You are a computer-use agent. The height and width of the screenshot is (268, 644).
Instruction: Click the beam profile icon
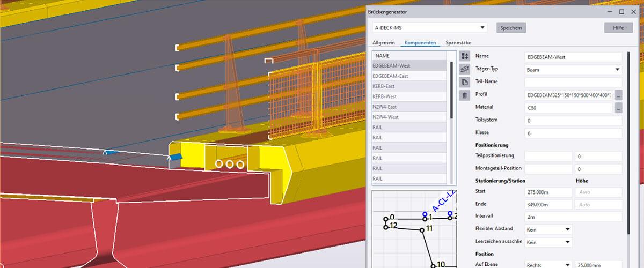pyautogui.click(x=465, y=69)
